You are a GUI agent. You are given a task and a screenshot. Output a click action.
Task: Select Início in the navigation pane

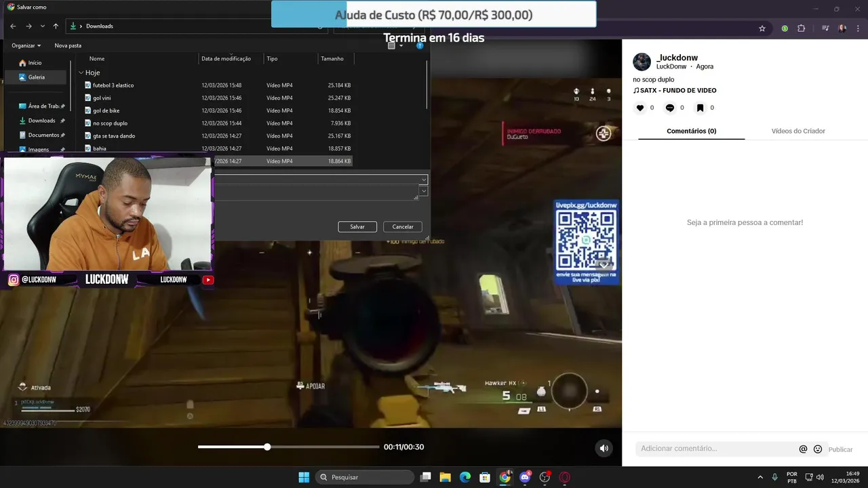(x=31, y=63)
